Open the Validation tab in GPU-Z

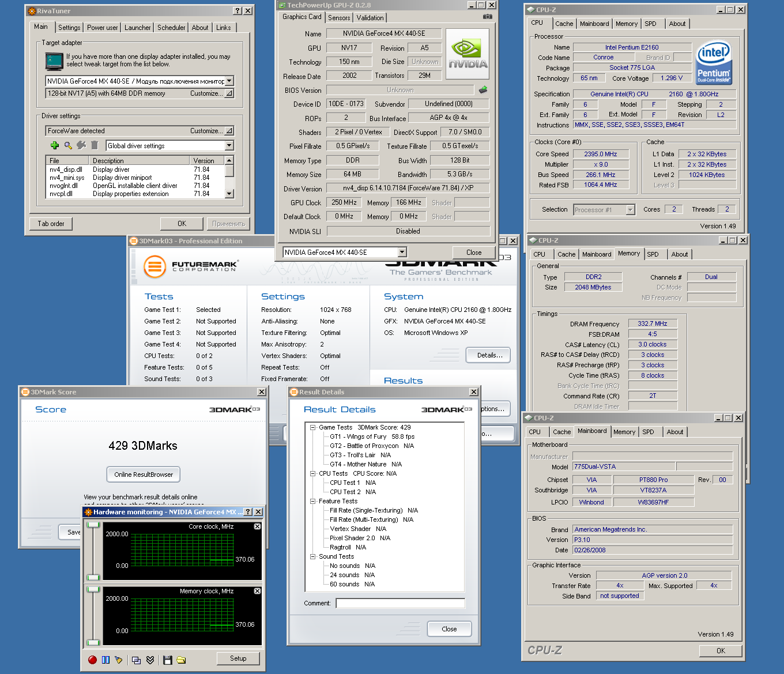coord(370,18)
